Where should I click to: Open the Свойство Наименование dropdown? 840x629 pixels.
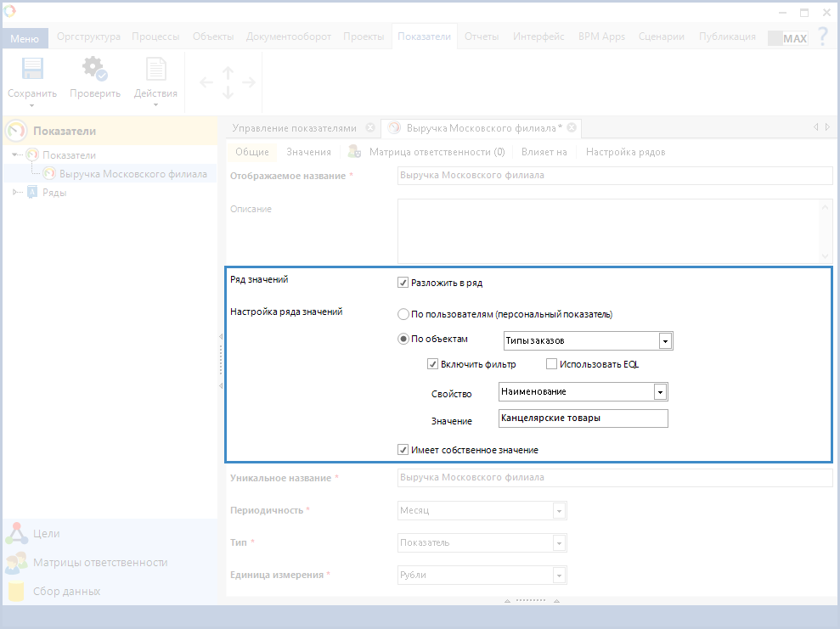tap(660, 392)
